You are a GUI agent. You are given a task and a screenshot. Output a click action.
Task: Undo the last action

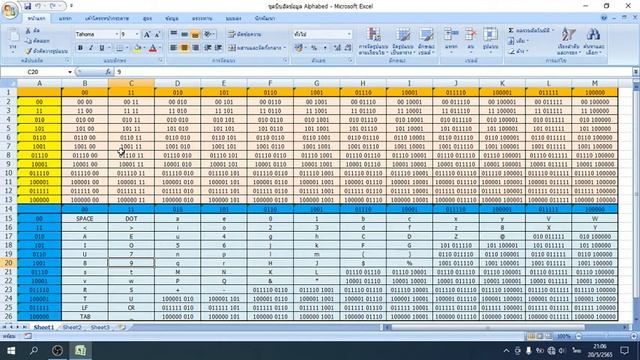coord(38,6)
